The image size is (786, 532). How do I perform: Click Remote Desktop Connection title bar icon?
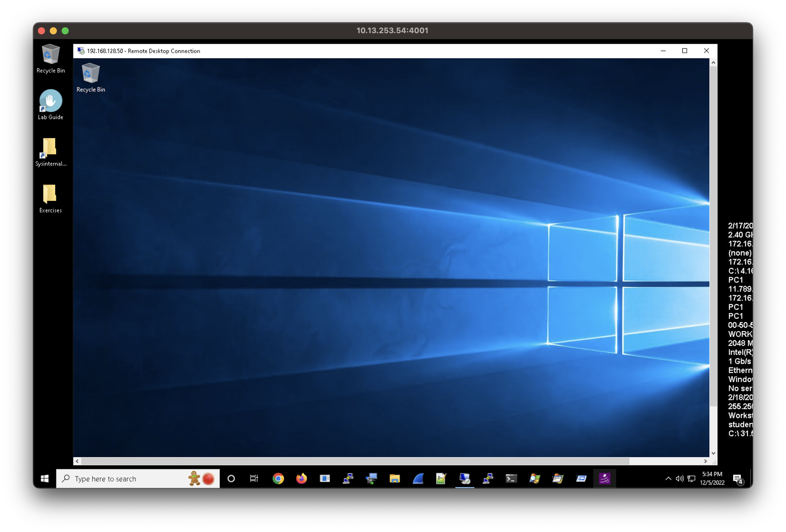pos(81,51)
